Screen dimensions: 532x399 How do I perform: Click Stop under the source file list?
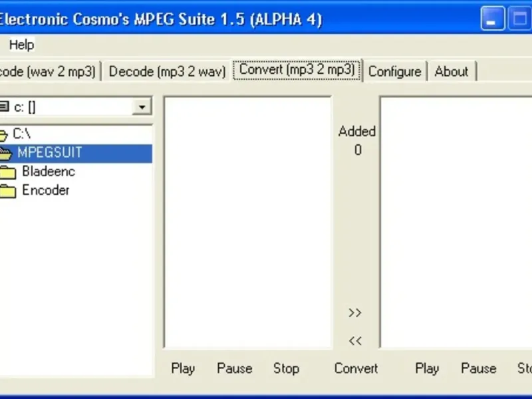pyautogui.click(x=286, y=368)
